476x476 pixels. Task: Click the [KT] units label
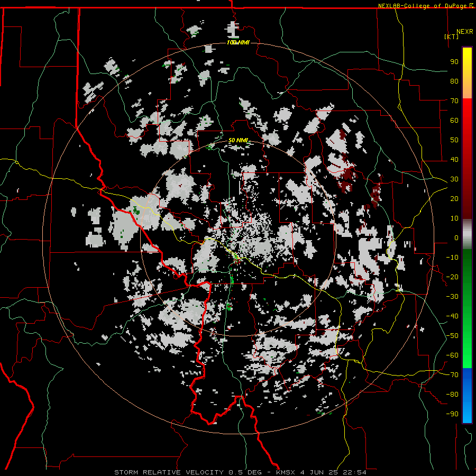point(452,36)
